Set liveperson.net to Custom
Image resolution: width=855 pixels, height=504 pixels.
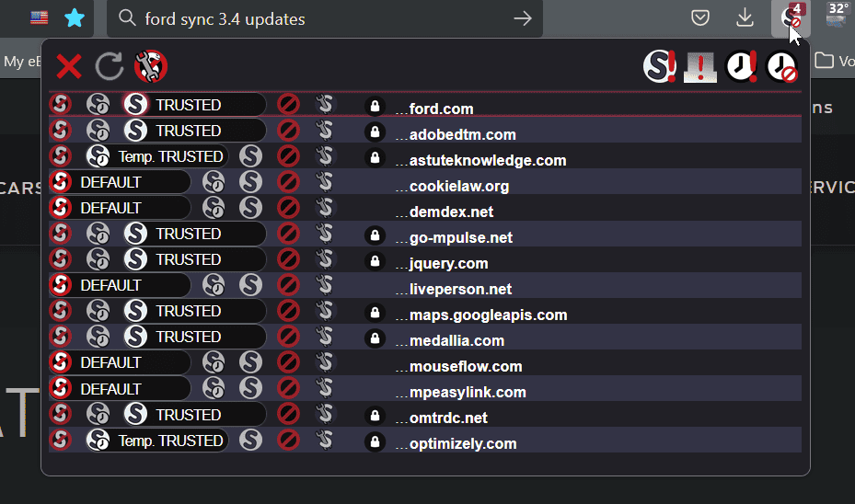point(325,285)
